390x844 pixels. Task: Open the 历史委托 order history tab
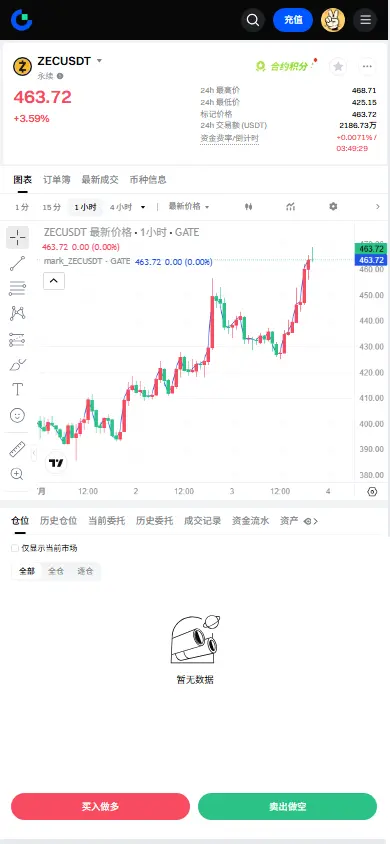tap(154, 521)
